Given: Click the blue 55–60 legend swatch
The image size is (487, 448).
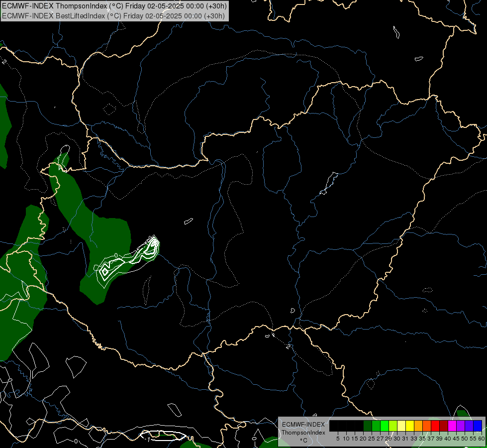Looking at the screenshot, I should pyautogui.click(x=478, y=426).
